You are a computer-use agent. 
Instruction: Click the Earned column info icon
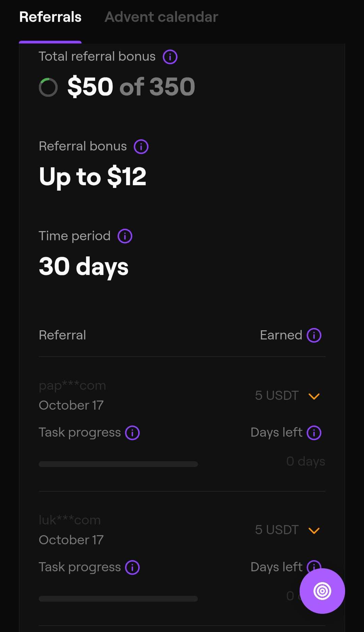pyautogui.click(x=314, y=335)
